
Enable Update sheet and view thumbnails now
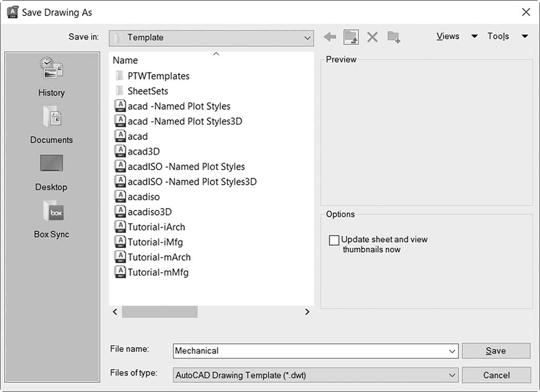point(334,240)
